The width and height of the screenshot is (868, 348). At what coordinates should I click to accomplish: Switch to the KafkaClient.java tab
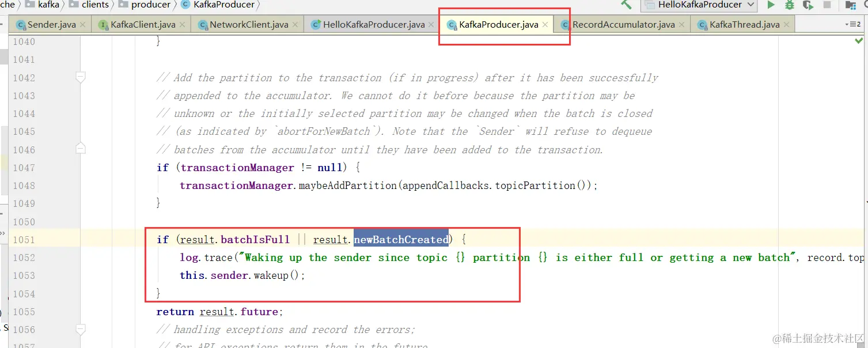click(142, 25)
